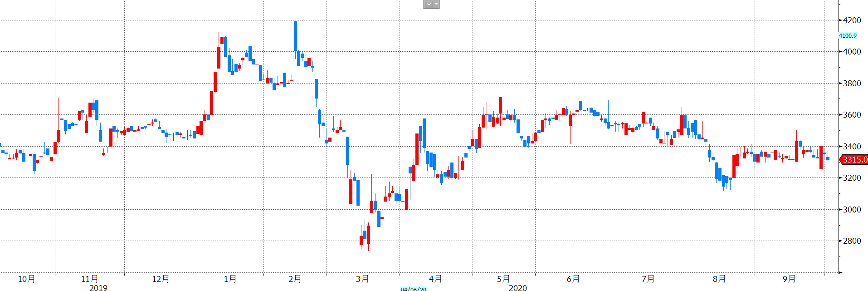Screen dimensions: 868x291
Task: Click the 9月 time axis label
Action: [789, 279]
